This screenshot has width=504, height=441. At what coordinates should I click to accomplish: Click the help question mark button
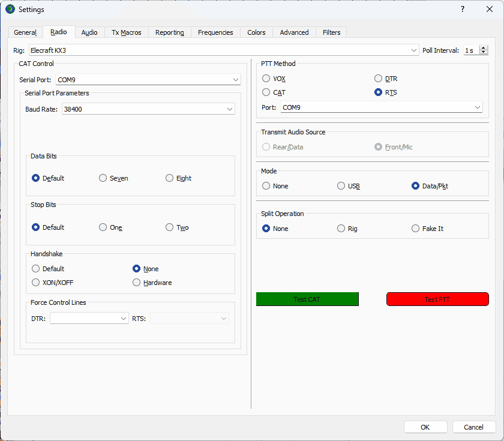(462, 9)
